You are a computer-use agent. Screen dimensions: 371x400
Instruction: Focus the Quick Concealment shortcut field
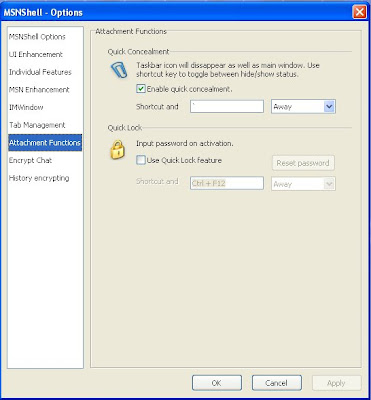pos(227,107)
